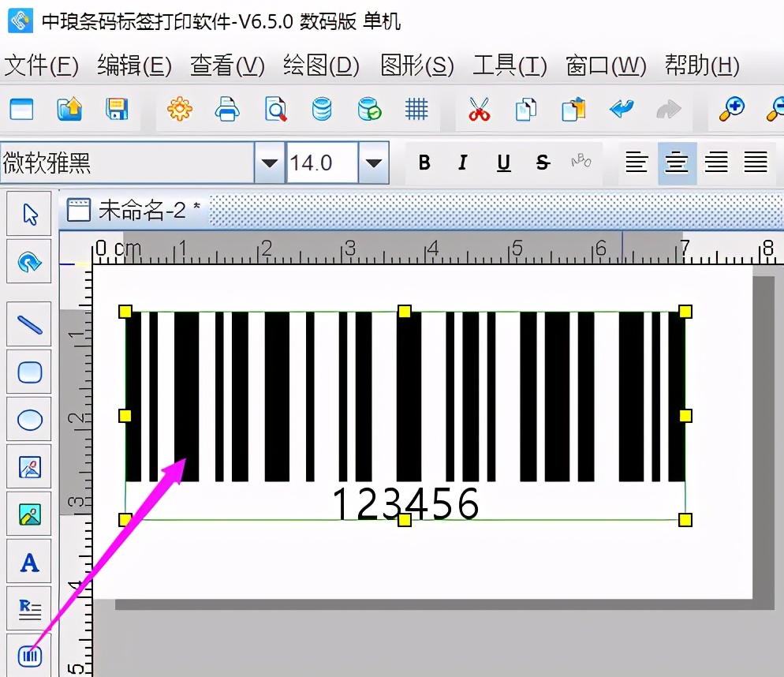Select the rich text tool

coord(29,608)
